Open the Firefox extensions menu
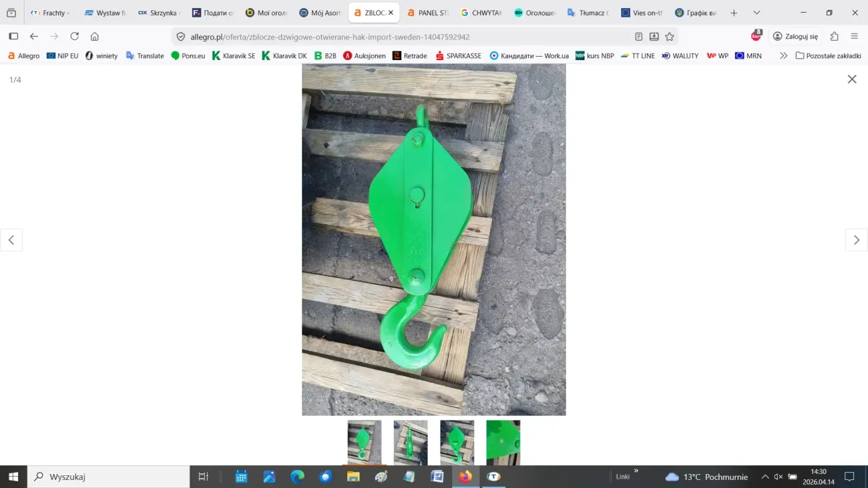Image resolution: width=868 pixels, height=488 pixels. click(x=834, y=37)
